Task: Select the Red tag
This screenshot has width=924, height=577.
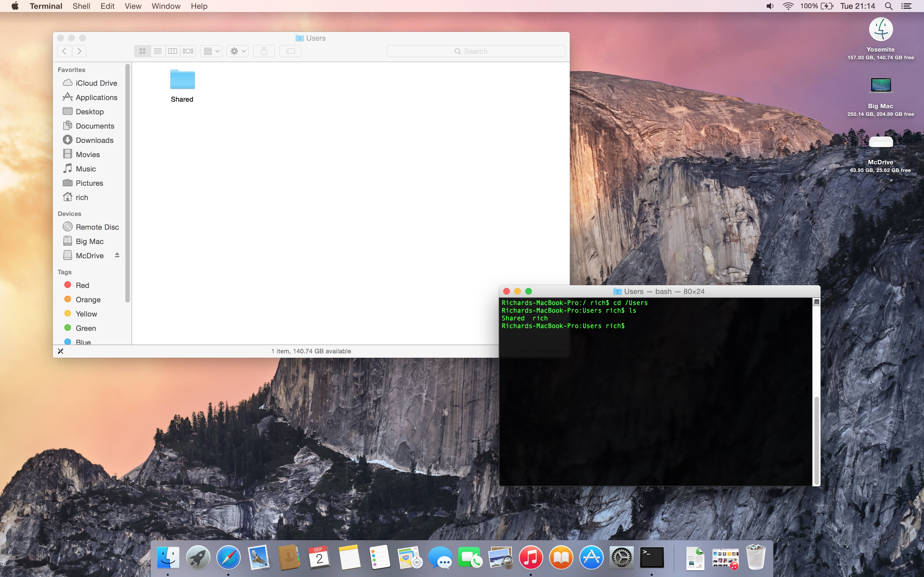Action: (82, 285)
